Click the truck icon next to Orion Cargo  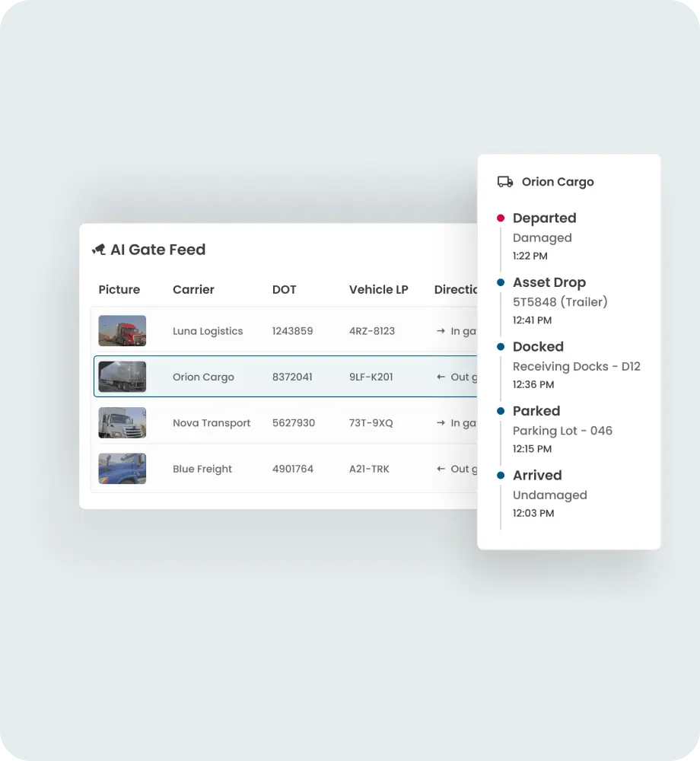pos(504,181)
